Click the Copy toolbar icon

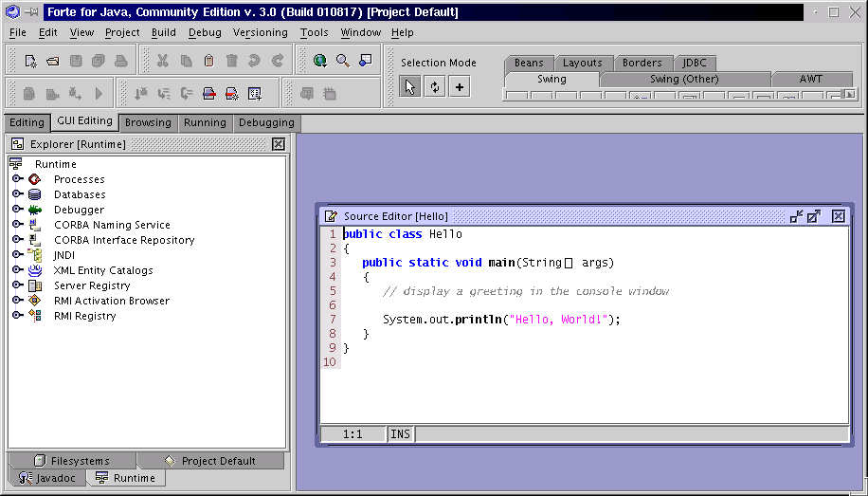(x=186, y=61)
